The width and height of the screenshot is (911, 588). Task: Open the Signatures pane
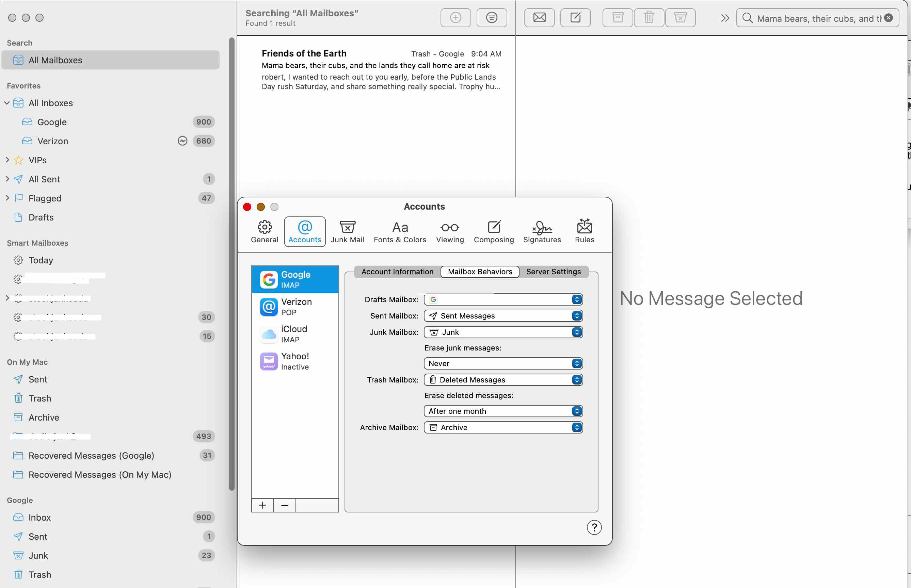[542, 231]
